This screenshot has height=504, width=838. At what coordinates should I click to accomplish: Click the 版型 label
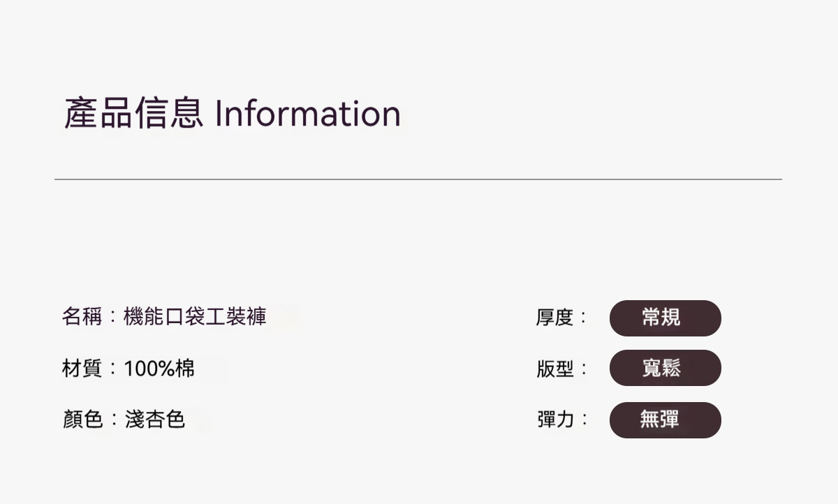554,369
